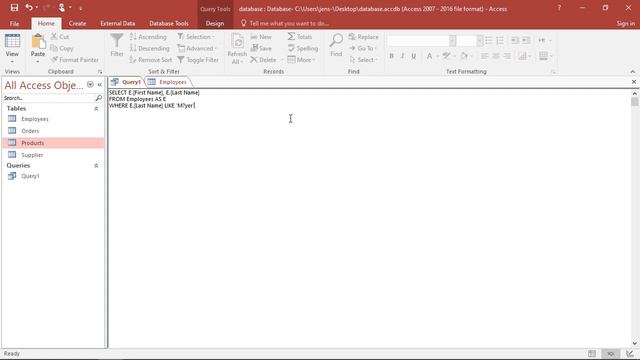Click the Undo icon in title bar
Image resolution: width=640 pixels, height=360 pixels.
[x=29, y=8]
